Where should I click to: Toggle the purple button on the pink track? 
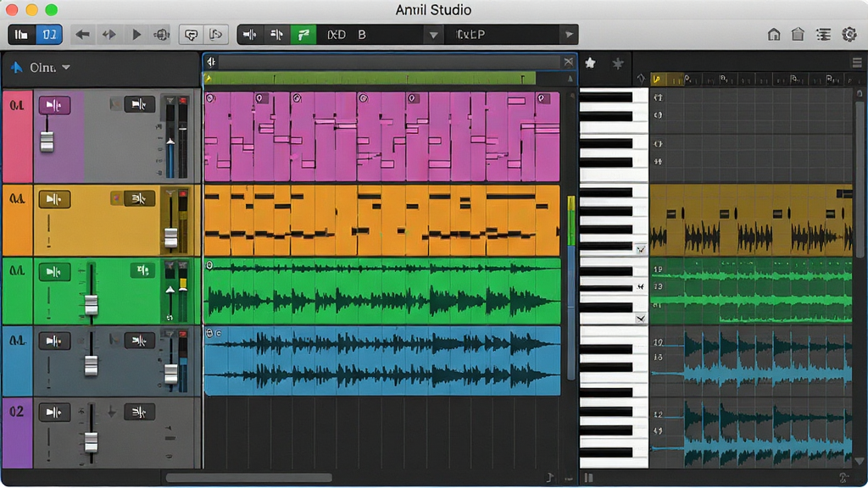pos(54,104)
